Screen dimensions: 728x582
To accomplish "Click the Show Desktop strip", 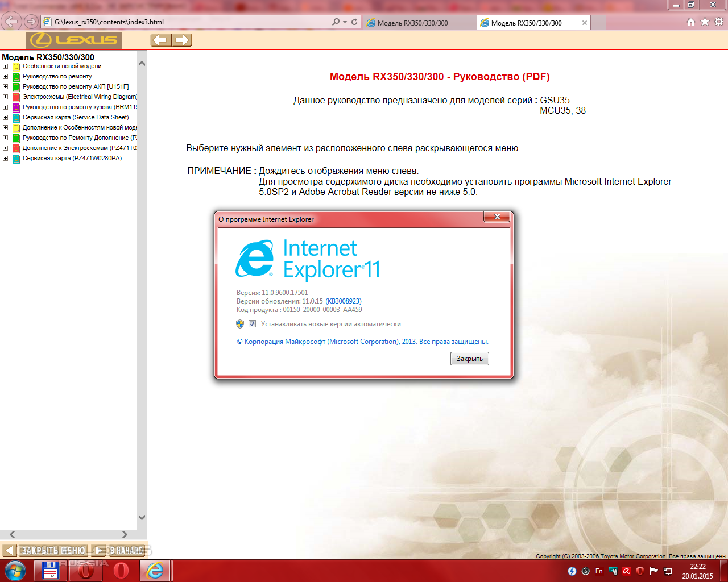I will click(x=723, y=571).
